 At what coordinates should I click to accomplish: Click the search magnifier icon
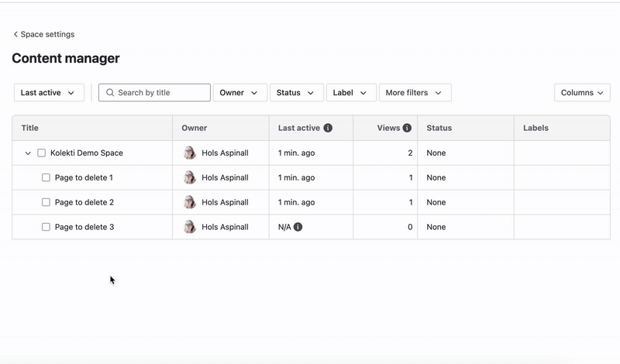(110, 92)
